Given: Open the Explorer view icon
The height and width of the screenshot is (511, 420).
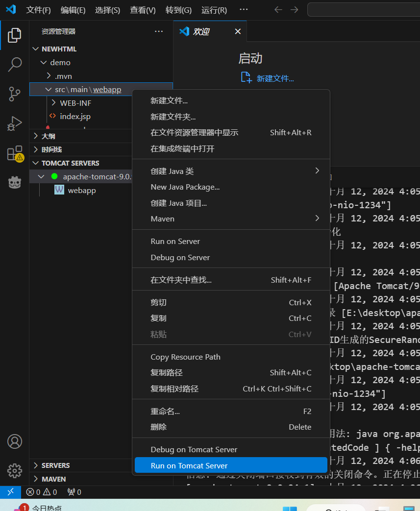Looking at the screenshot, I should 14,35.
